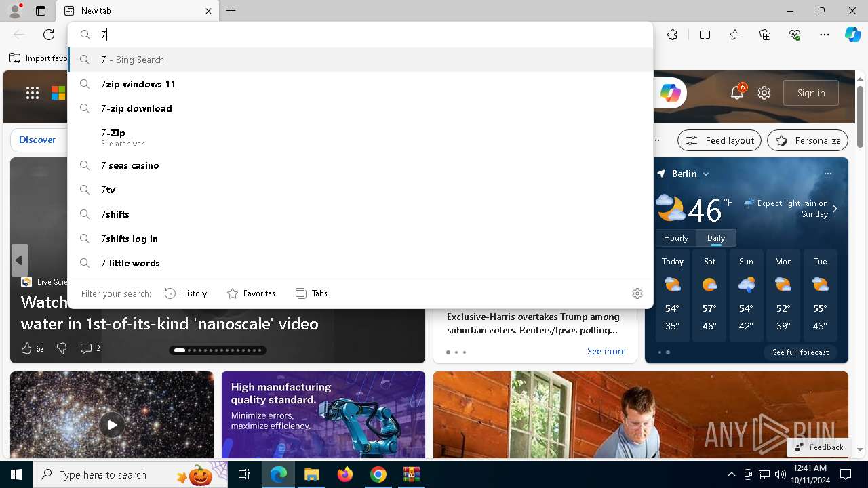Image resolution: width=868 pixels, height=488 pixels.
Task: Open the Harris overtakes Trump headline
Action: [532, 323]
